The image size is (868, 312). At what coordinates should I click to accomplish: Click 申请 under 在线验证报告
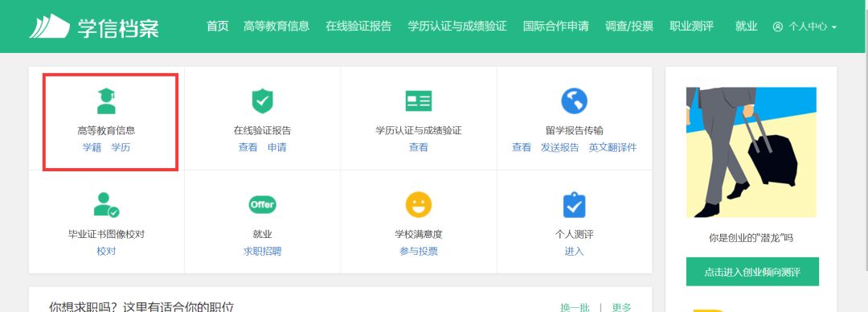(276, 147)
